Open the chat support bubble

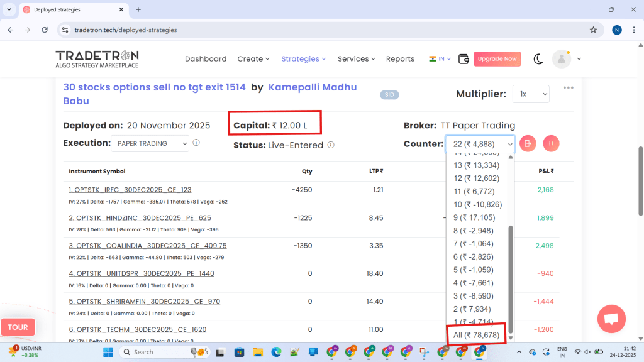(x=611, y=319)
